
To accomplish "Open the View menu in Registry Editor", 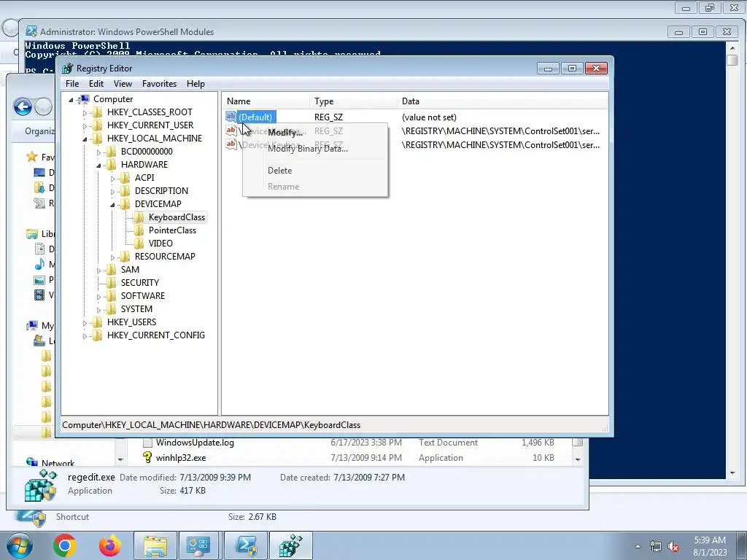I will 123,84.
